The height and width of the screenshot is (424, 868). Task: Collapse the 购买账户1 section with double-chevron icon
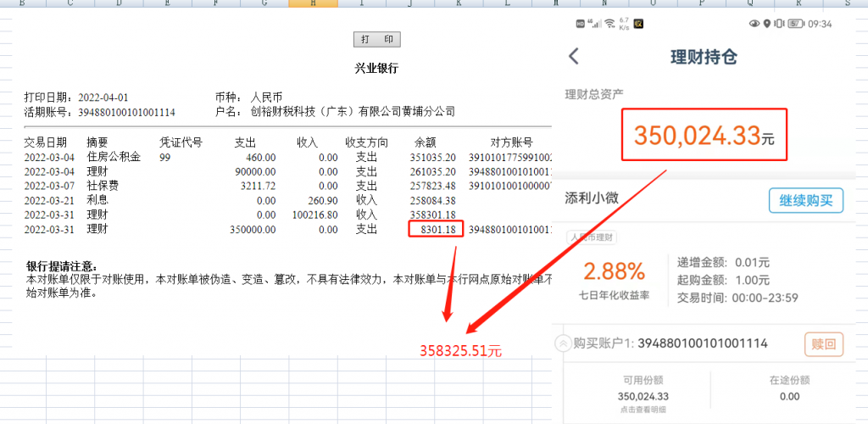563,343
